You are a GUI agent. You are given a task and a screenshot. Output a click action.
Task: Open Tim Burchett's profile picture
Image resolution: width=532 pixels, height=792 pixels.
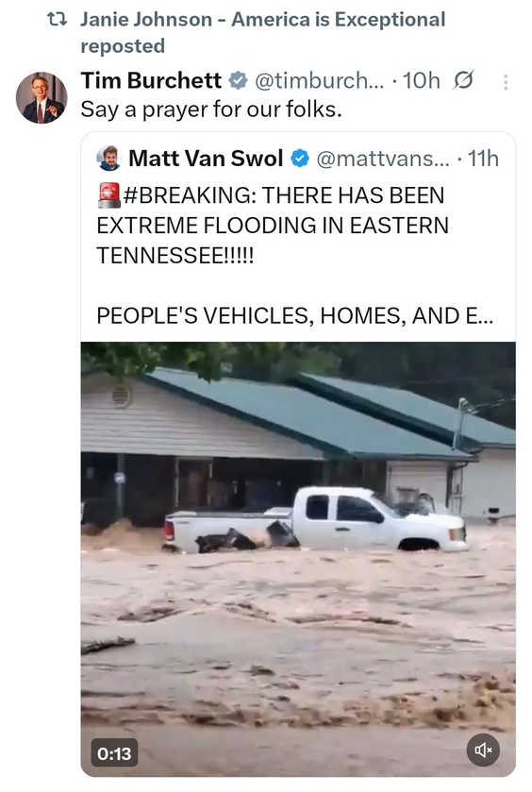(x=42, y=98)
